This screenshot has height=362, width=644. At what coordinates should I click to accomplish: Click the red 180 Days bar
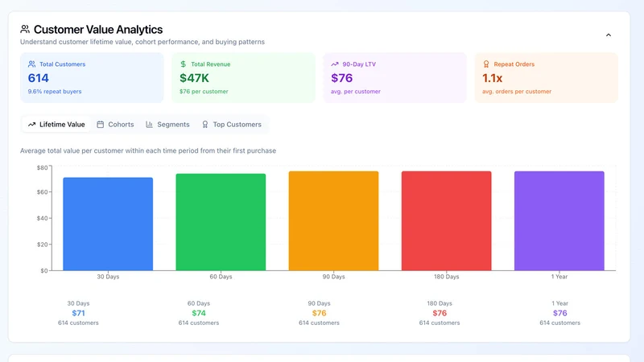447,220
